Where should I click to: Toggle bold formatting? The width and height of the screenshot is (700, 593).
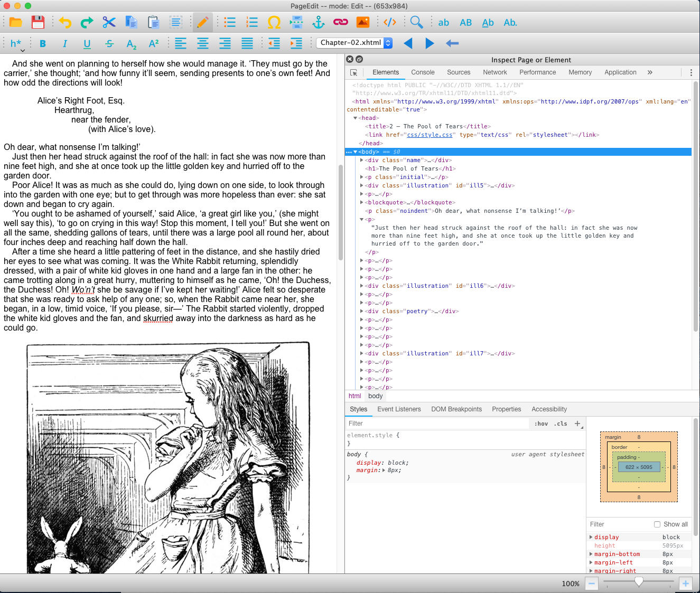pyautogui.click(x=43, y=44)
